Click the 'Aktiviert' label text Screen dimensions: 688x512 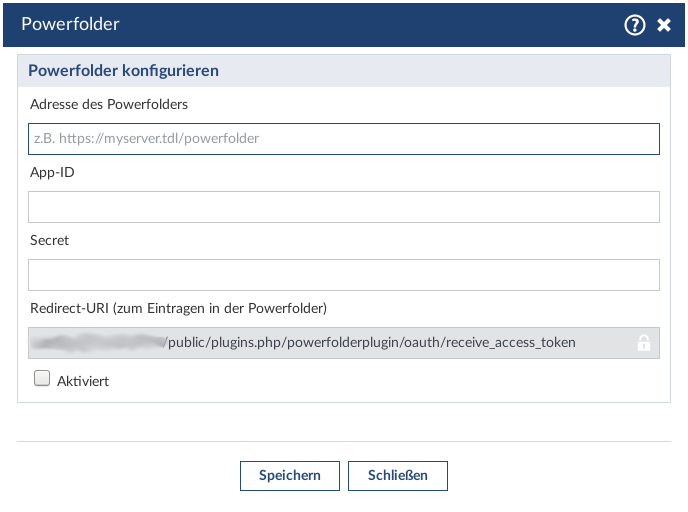[x=84, y=381]
